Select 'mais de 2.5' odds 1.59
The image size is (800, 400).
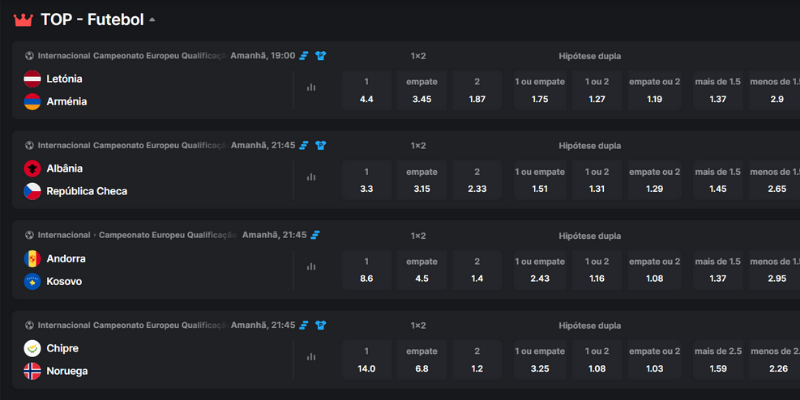[718, 360]
